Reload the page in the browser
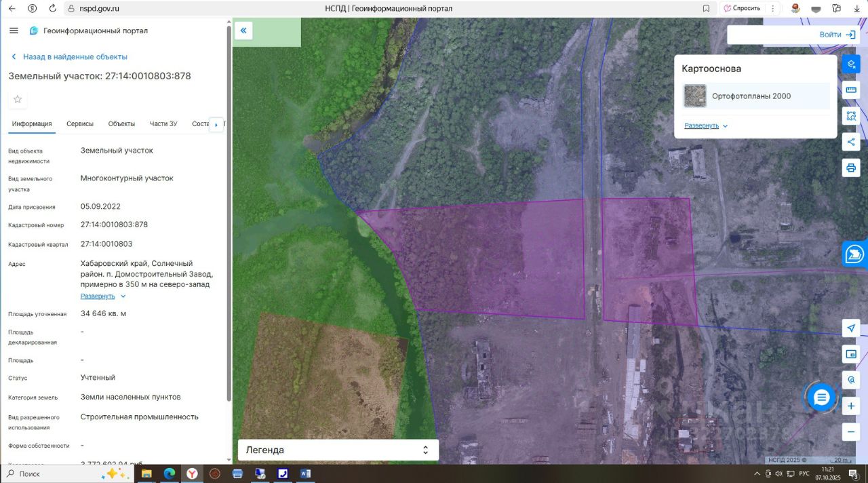This screenshot has height=483, width=868. click(x=53, y=8)
